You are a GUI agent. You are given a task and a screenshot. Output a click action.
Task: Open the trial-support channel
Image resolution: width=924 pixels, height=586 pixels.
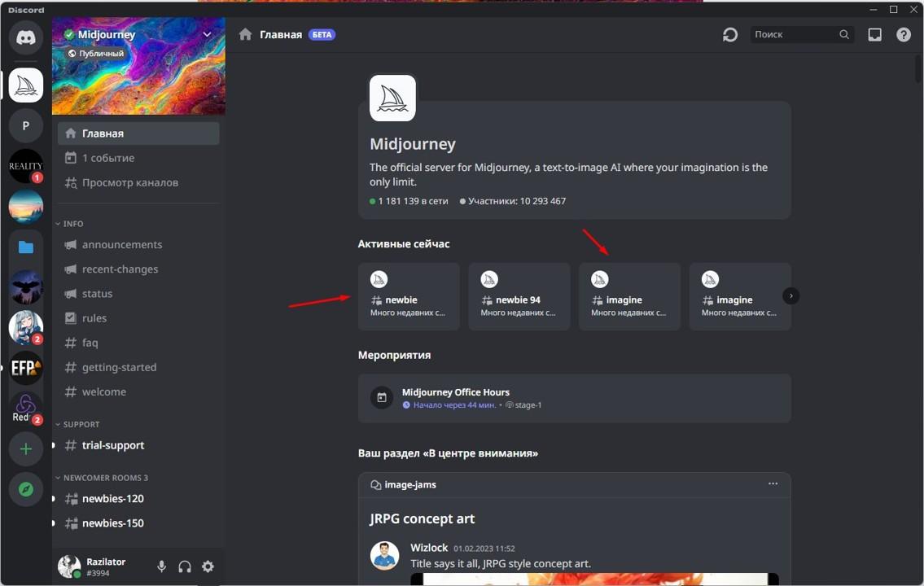click(138, 445)
